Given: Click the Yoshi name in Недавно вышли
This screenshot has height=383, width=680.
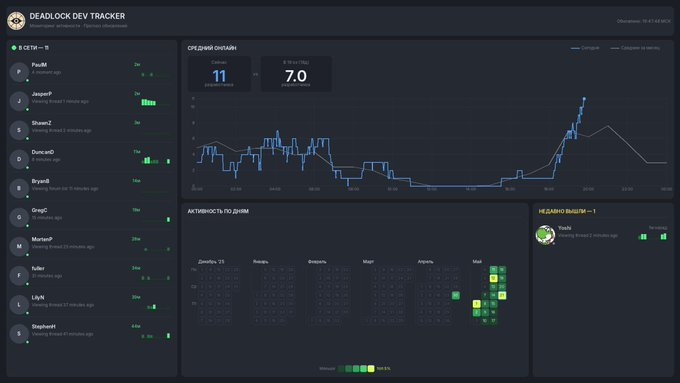Looking at the screenshot, I should point(564,228).
